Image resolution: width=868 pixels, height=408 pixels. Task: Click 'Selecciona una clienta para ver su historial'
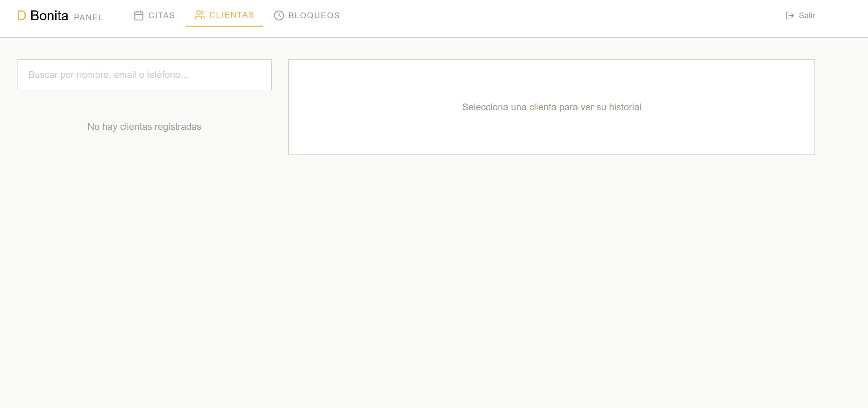pos(552,107)
